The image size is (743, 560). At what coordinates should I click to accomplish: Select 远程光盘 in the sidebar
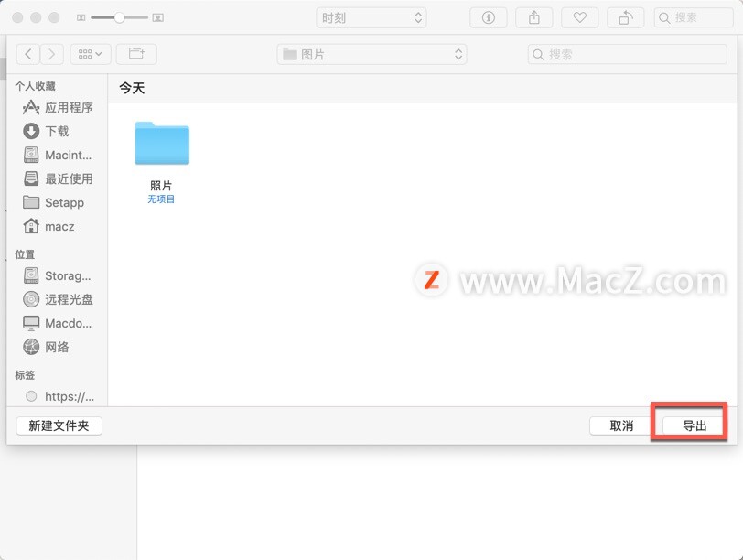click(x=58, y=299)
